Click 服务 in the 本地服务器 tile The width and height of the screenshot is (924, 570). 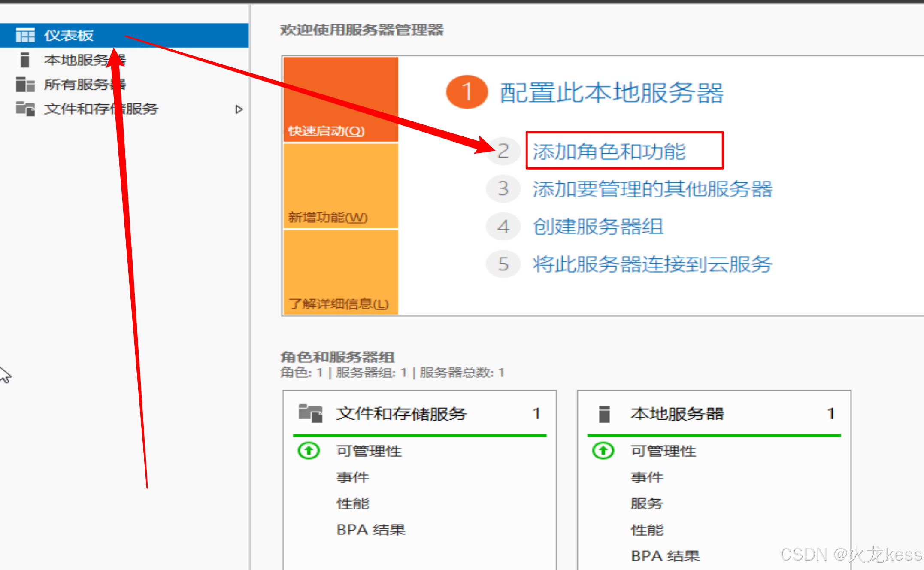(x=646, y=503)
